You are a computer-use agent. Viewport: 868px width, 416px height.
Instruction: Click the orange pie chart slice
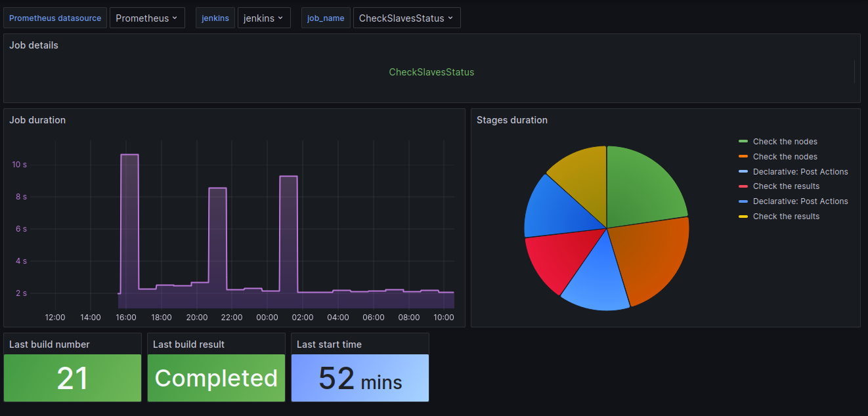pyautogui.click(x=653, y=259)
